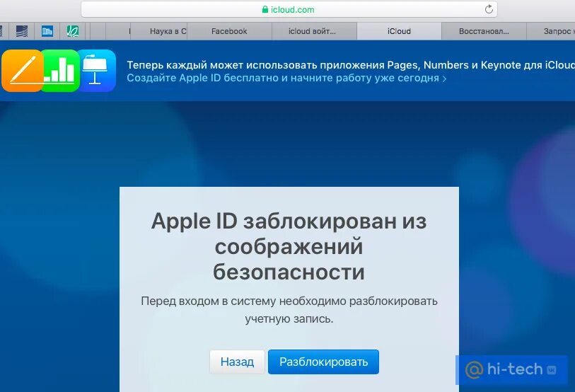Focus the icloud.com address bar

click(x=289, y=9)
